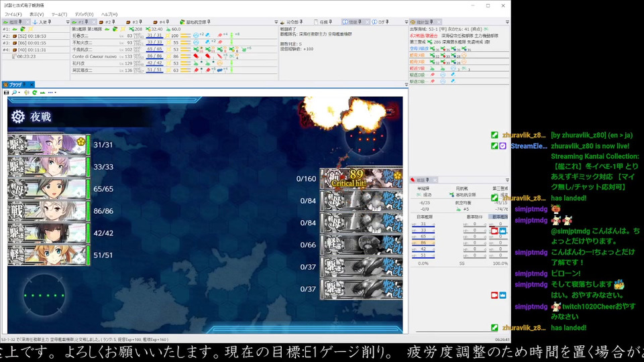This screenshot has width=644, height=362.
Task: Expand the fleet list panel dropdown arrow
Action: [68, 22]
